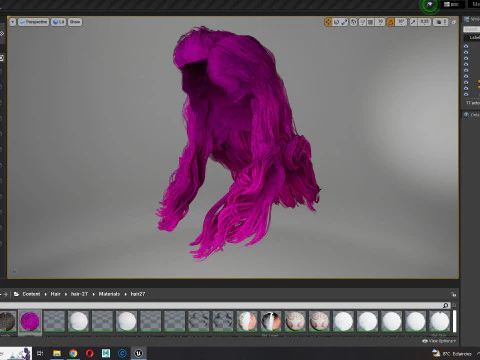Open File Explorer from taskbar
This screenshot has height=360, width=480.
pos(57,353)
